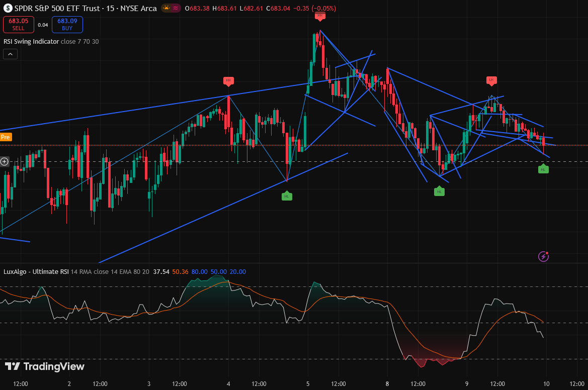Click date label 5 on time axis
Viewport: 588px width, 390px height.
308,383
